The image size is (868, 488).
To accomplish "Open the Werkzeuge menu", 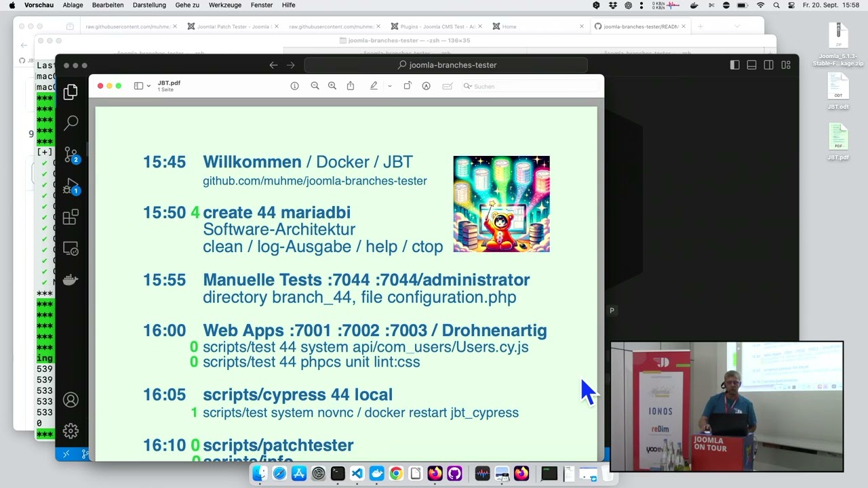I will 224,5.
